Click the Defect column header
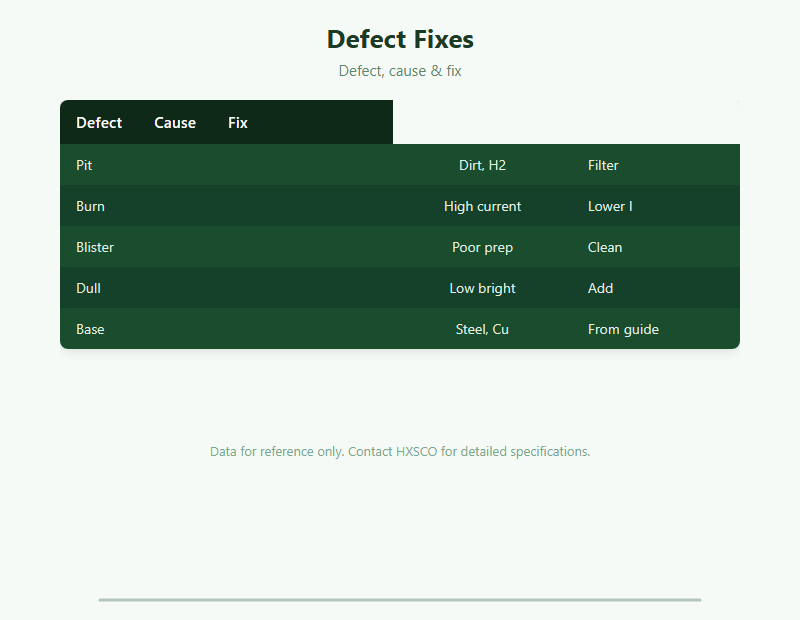This screenshot has height=620, width=800. point(99,122)
